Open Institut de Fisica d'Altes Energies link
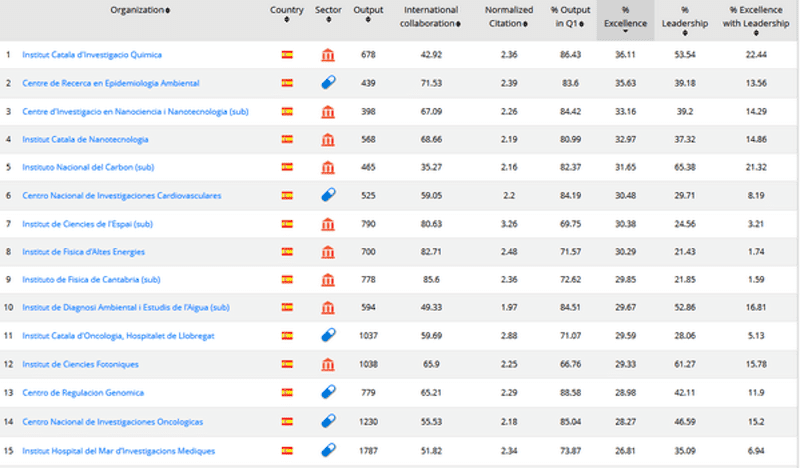Viewport: 800px width, 468px height. (x=83, y=252)
